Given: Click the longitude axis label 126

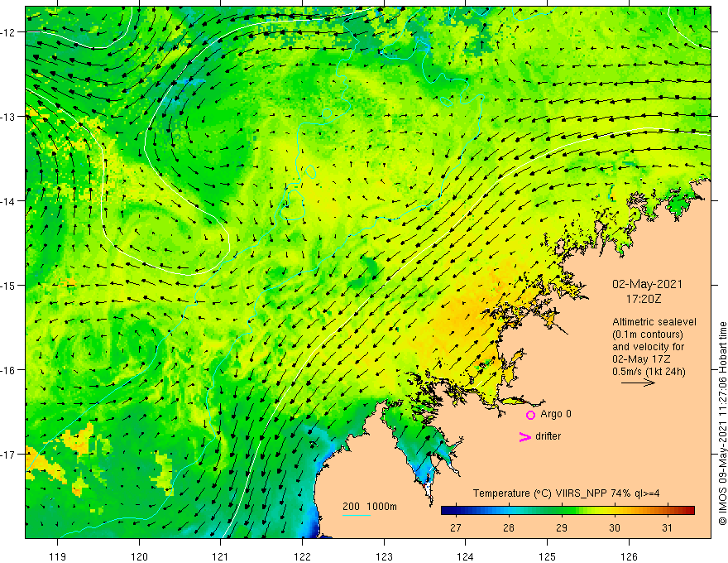Looking at the screenshot, I should click(x=629, y=556).
